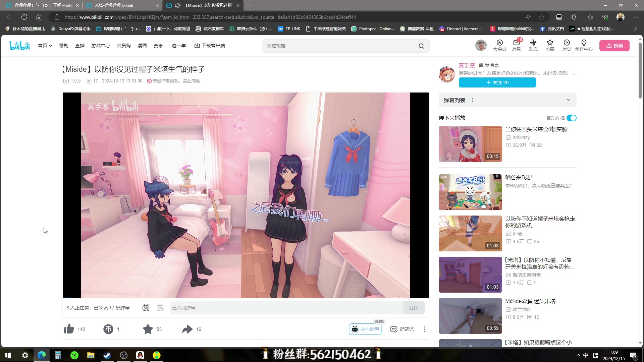This screenshot has height=362, width=644.
Task: Favorite the video with the star icon
Action: 148,329
